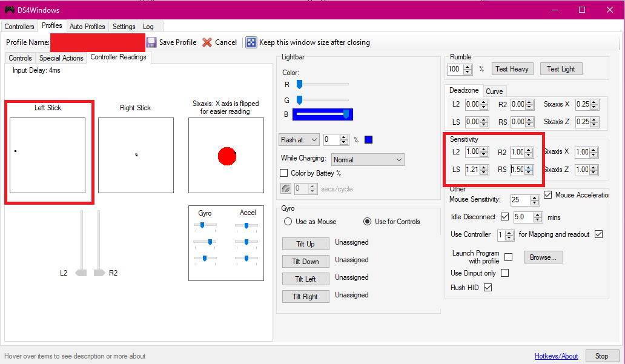Click the Sixaxis Z sensitivity field

(x=583, y=170)
